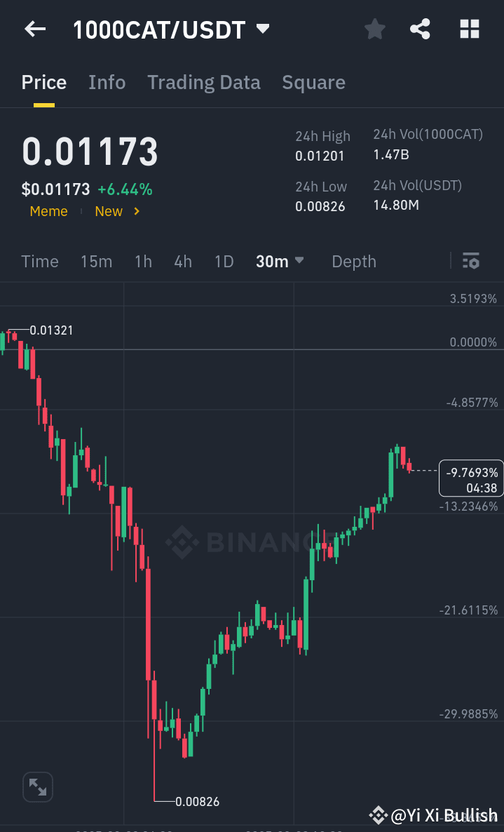Enable the 15m timeframe

pyautogui.click(x=97, y=260)
